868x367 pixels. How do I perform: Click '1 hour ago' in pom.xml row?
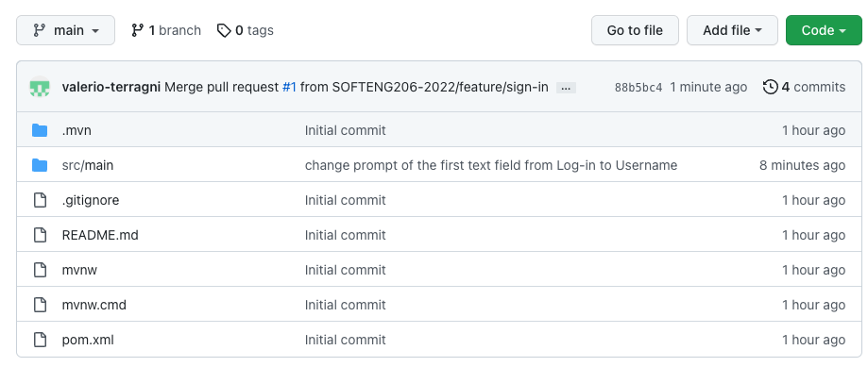[814, 340]
